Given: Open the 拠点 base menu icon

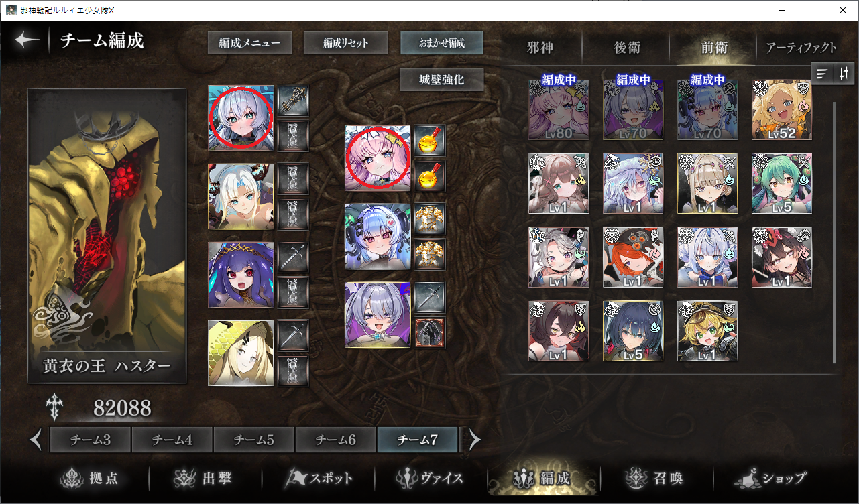Looking at the screenshot, I should tap(89, 479).
